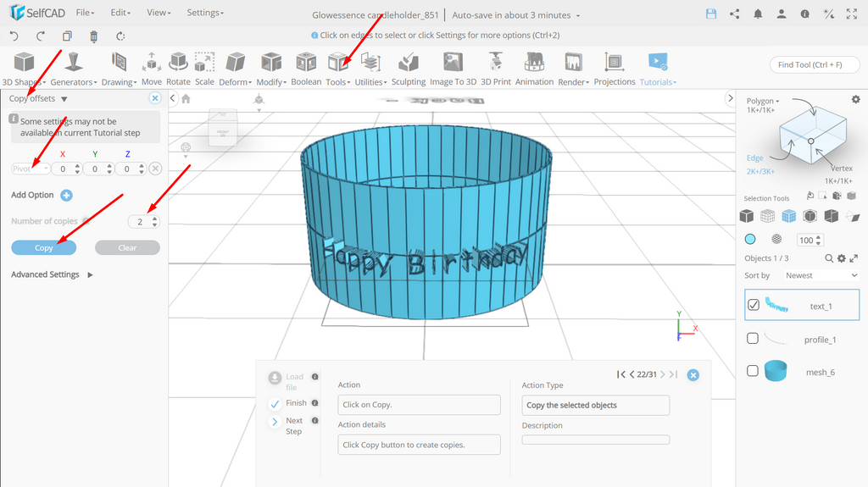Open the Animation tool
Screen dimensions: 868x487
(x=534, y=69)
